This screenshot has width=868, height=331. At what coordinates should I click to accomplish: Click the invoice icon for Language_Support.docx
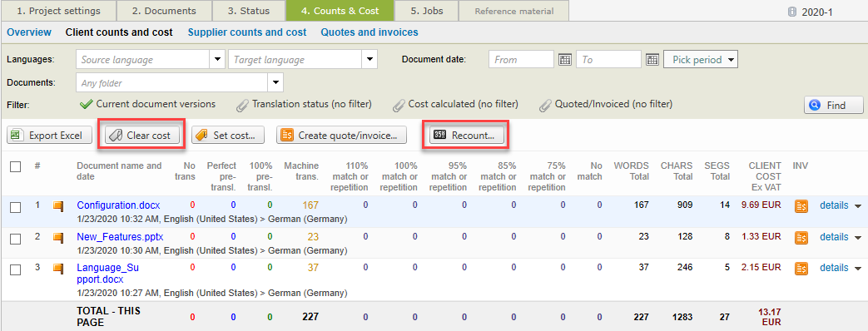(x=801, y=269)
